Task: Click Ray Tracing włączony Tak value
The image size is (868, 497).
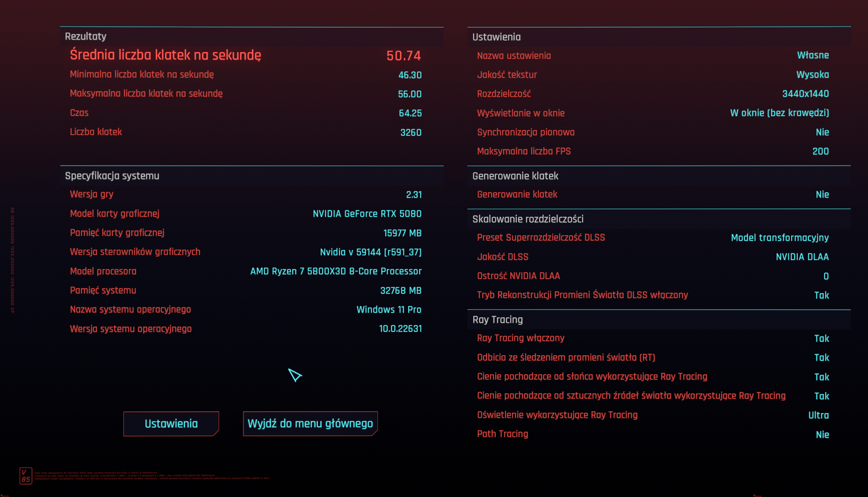Action: pyautogui.click(x=821, y=338)
